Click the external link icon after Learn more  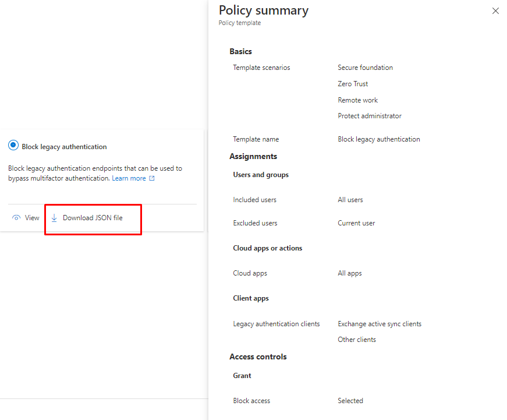coord(152,178)
